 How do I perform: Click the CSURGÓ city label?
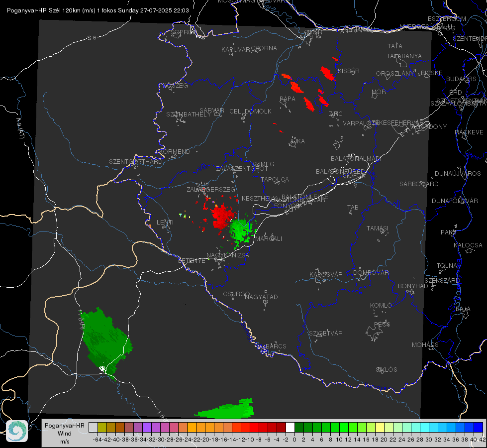236,294
